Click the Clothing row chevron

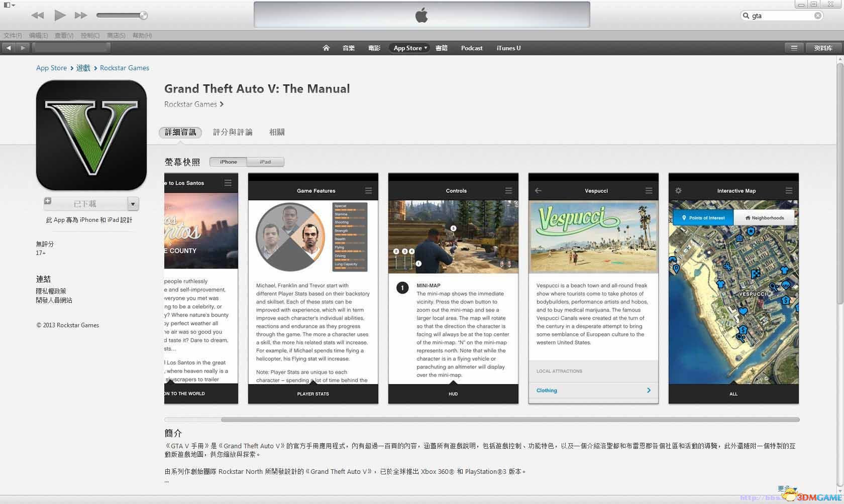[649, 390]
